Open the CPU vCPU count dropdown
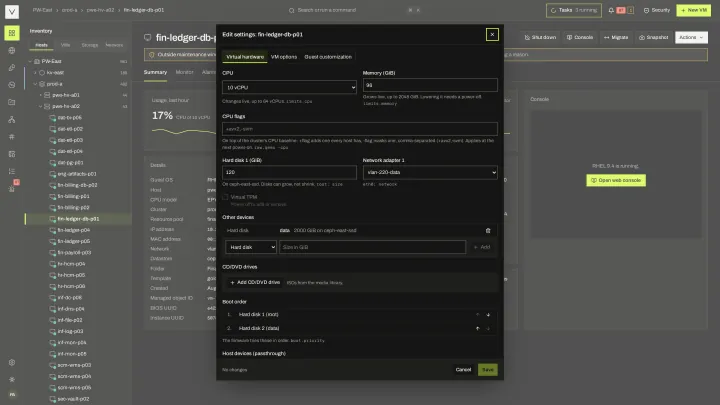This screenshot has height=405, width=720. click(289, 87)
